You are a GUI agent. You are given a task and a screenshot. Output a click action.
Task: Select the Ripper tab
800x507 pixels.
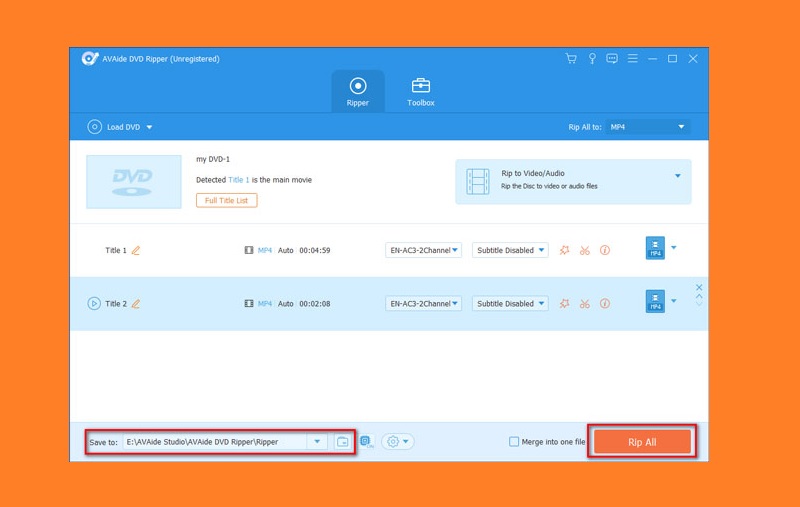[357, 91]
